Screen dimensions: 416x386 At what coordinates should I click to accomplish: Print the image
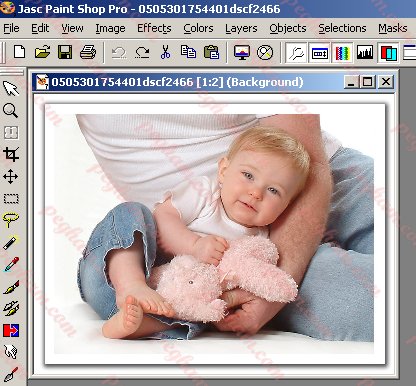[88, 52]
